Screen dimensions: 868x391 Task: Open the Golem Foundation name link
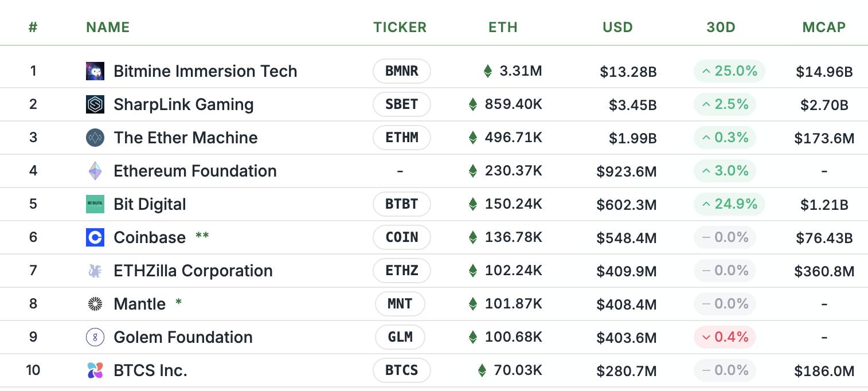(x=183, y=337)
